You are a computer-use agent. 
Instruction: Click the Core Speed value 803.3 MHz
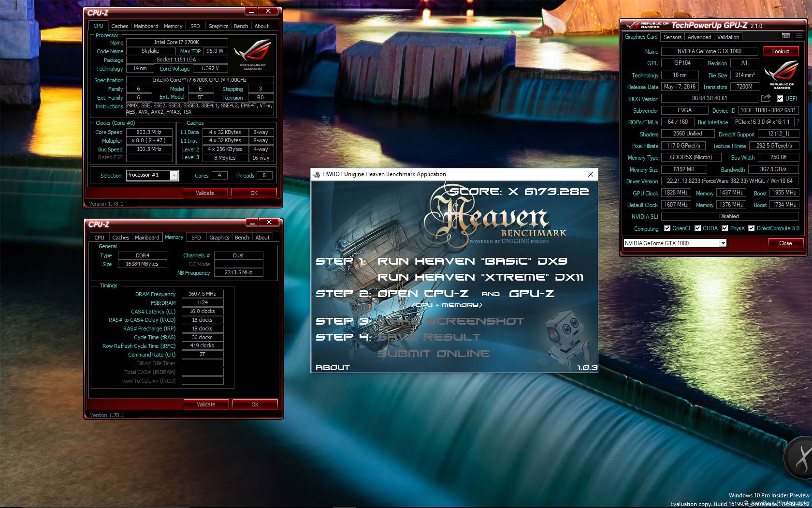(149, 132)
